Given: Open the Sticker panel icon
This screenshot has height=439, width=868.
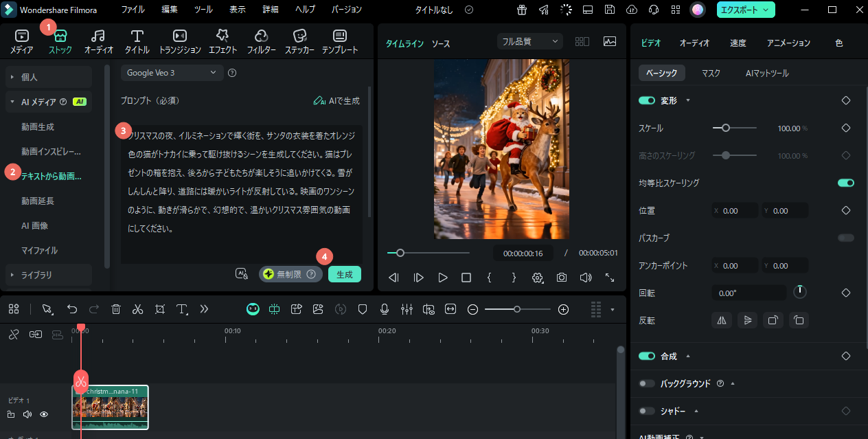Looking at the screenshot, I should (299, 36).
